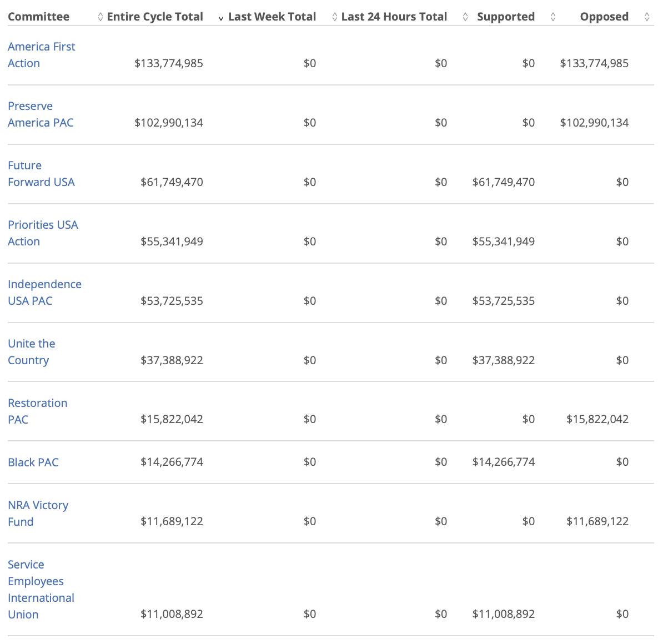Open the Service Employees International Union link
This screenshot has width=663, height=644.
[41, 590]
